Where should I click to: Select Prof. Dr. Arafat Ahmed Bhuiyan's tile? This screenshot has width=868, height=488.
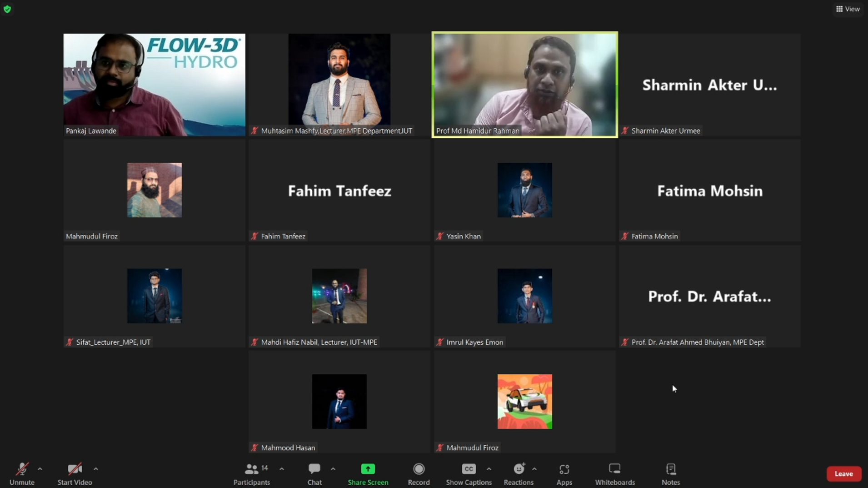tap(709, 296)
